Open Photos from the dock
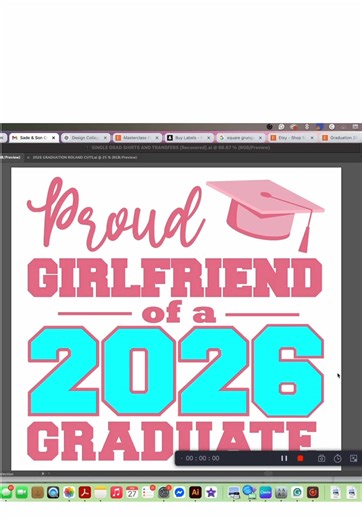The width and height of the screenshot is (362, 520). pyautogui.click(x=69, y=492)
